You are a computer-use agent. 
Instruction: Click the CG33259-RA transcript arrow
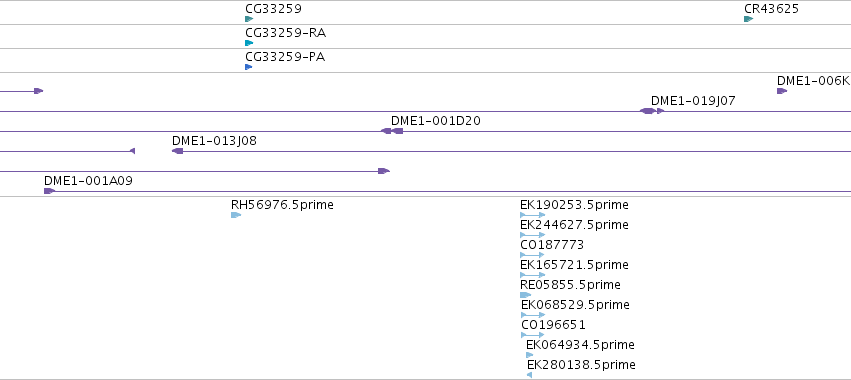(x=249, y=43)
